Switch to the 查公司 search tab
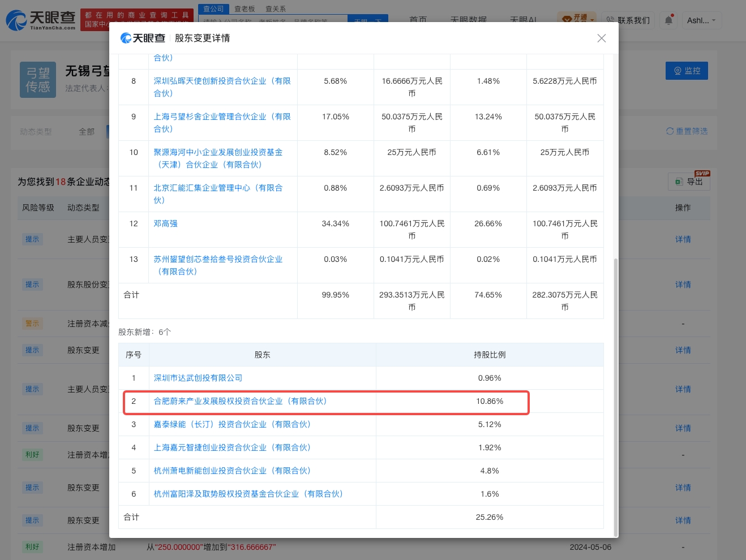The height and width of the screenshot is (560, 746). click(x=213, y=9)
